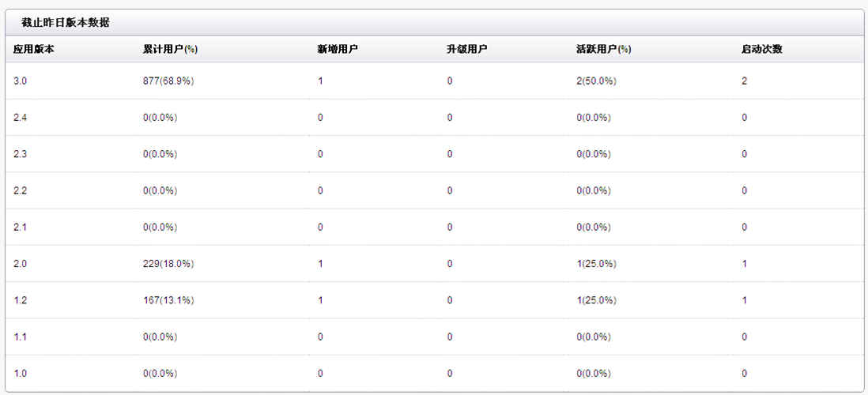Click the 累计用户(%) column header
The width and height of the screenshot is (868, 395).
[170, 49]
